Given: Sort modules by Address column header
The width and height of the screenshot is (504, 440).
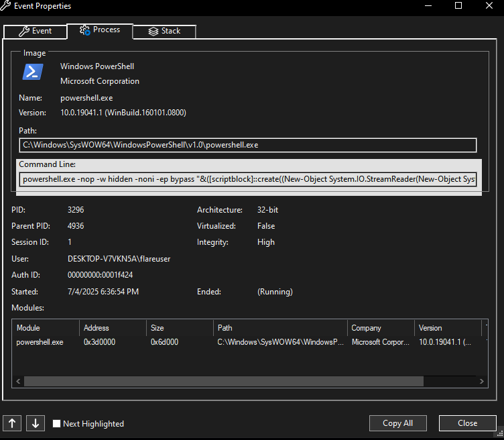Looking at the screenshot, I should pos(113,328).
